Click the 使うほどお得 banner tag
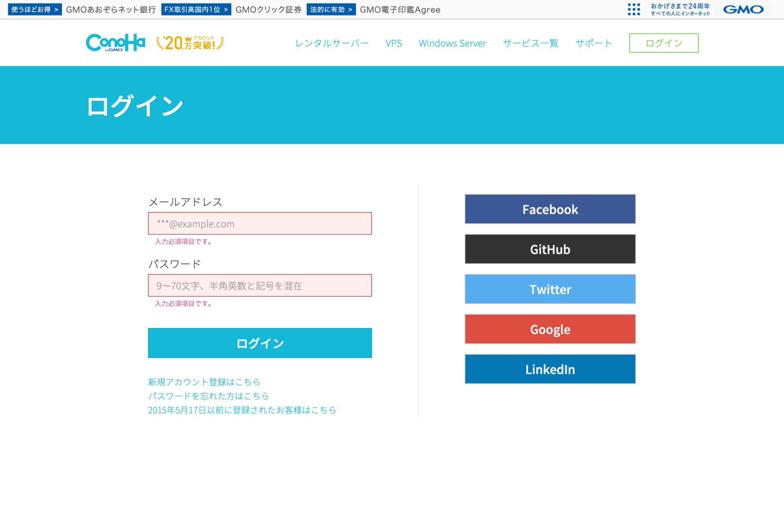 point(35,9)
